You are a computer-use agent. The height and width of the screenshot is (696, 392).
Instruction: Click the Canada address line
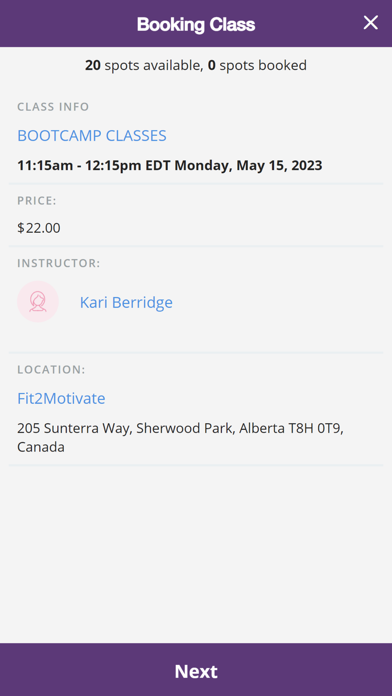point(41,447)
